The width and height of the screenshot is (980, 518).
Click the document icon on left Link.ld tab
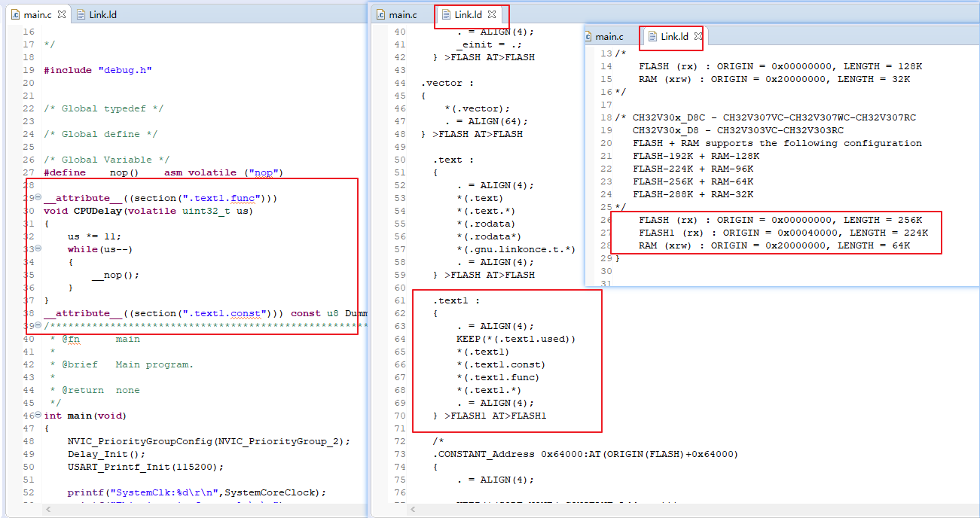81,15
